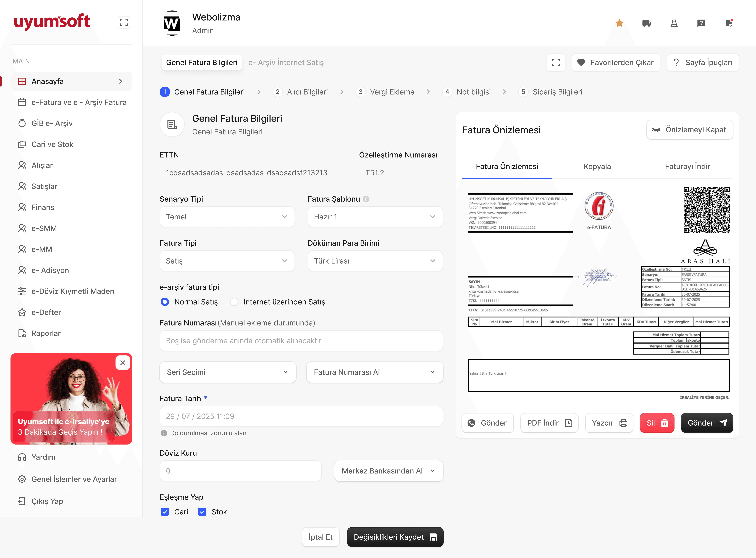Open the Senaryo Tipi dropdown
Screen dimensions: 756x558
(x=227, y=217)
